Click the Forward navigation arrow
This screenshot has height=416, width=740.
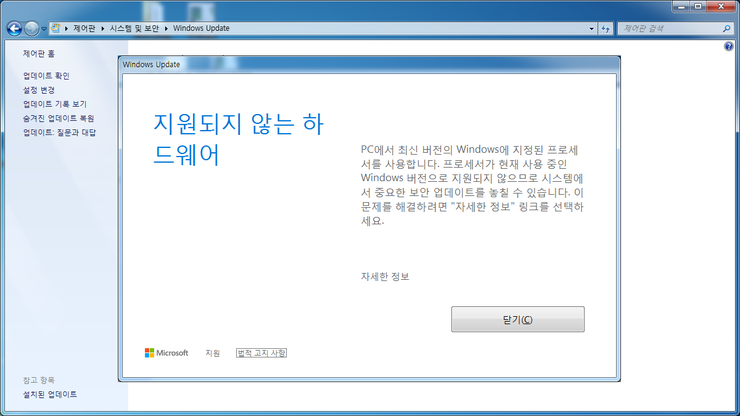tap(32, 29)
